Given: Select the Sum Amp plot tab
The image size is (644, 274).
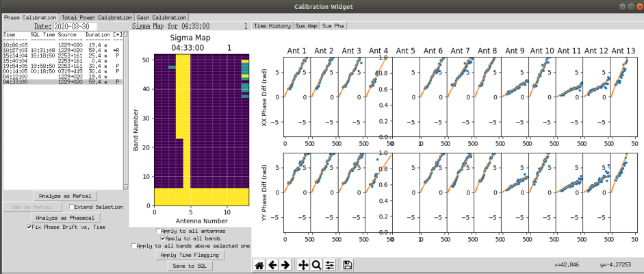Looking at the screenshot, I should click(307, 25).
